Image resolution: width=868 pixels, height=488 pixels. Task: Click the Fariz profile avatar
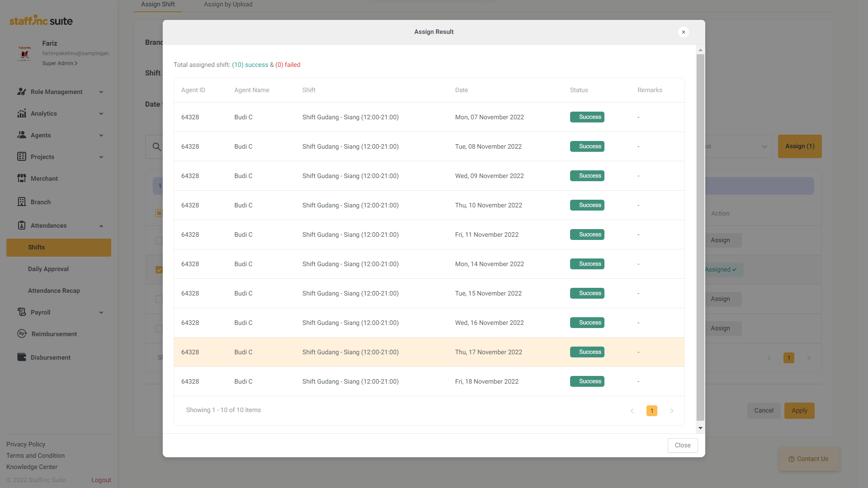(x=24, y=53)
